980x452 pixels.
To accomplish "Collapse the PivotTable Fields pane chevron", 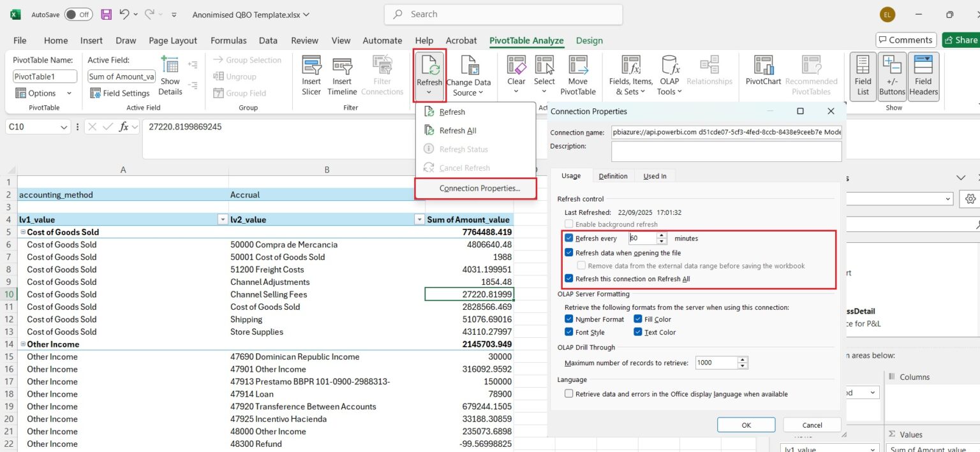I will pyautogui.click(x=961, y=178).
